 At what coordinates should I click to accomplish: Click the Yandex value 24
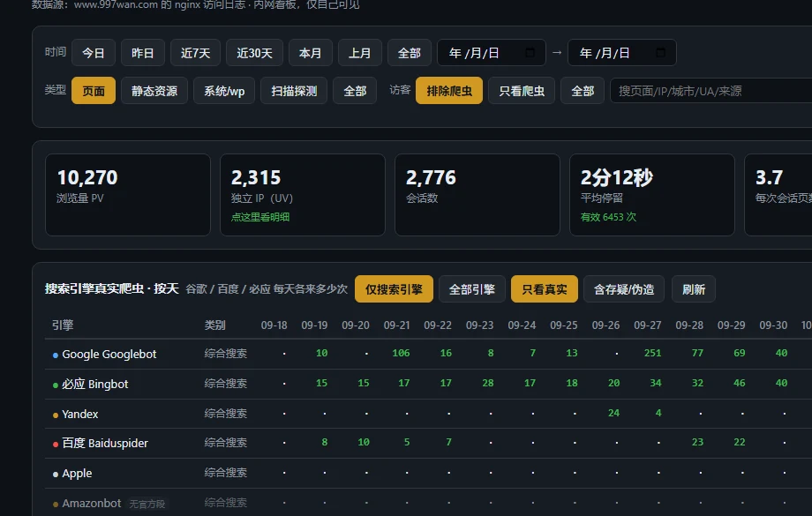[613, 413]
